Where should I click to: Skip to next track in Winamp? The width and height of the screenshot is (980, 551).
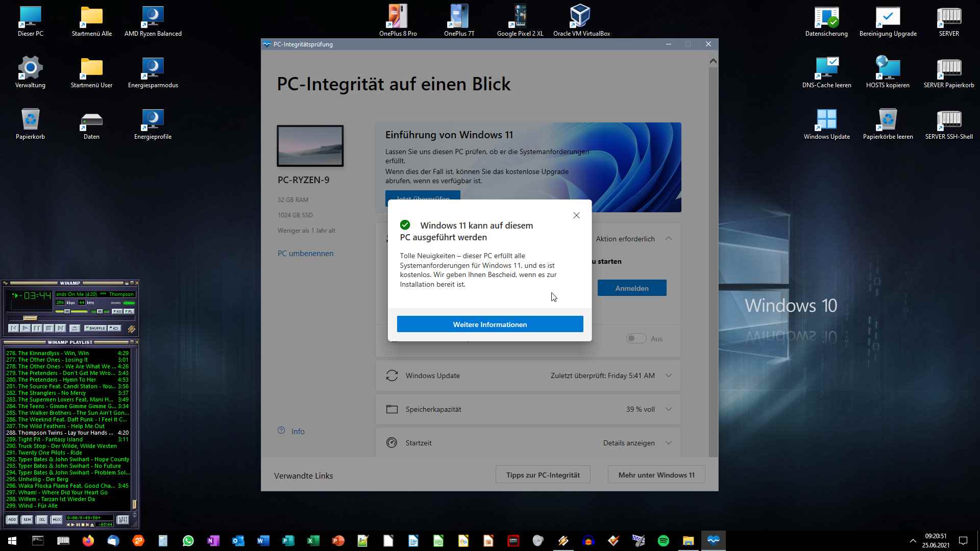coord(61,328)
